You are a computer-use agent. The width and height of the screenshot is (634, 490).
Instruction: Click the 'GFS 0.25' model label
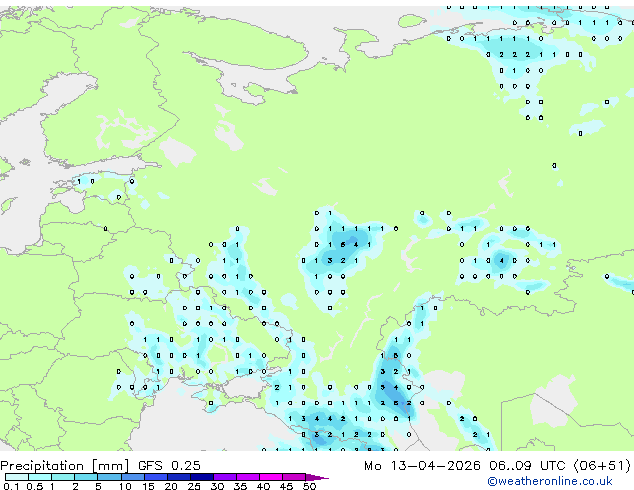click(169, 466)
